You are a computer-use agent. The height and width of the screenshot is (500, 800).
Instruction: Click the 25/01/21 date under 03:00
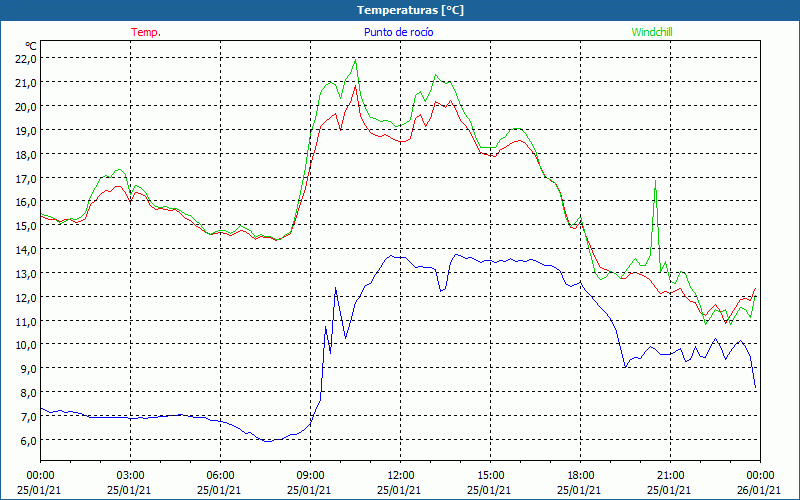129,490
